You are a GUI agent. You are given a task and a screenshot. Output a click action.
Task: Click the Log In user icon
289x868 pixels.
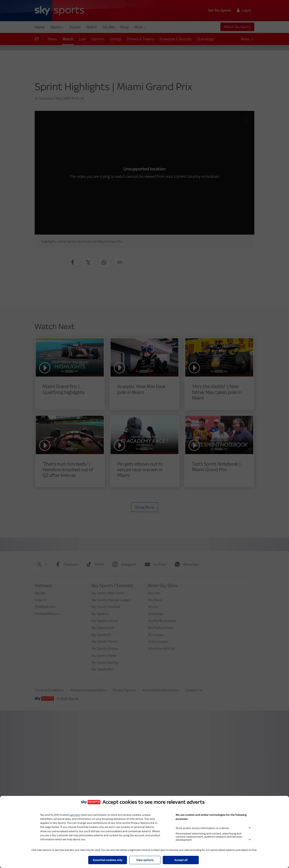pos(238,10)
